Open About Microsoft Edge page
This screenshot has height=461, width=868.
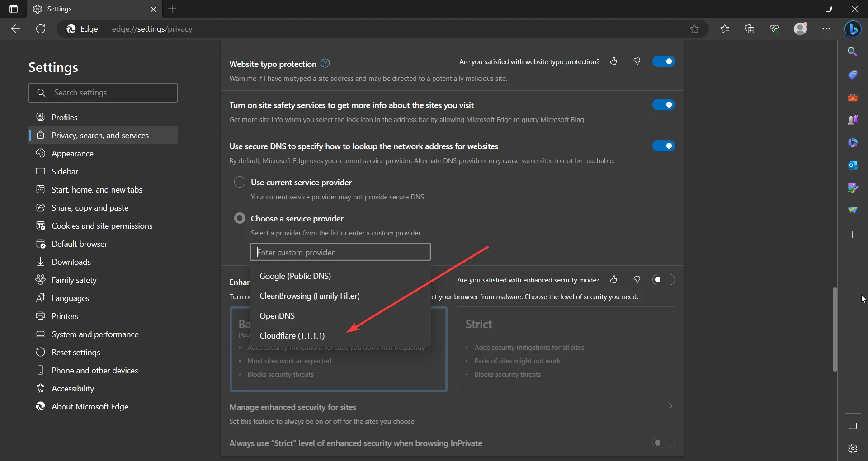pos(103,406)
